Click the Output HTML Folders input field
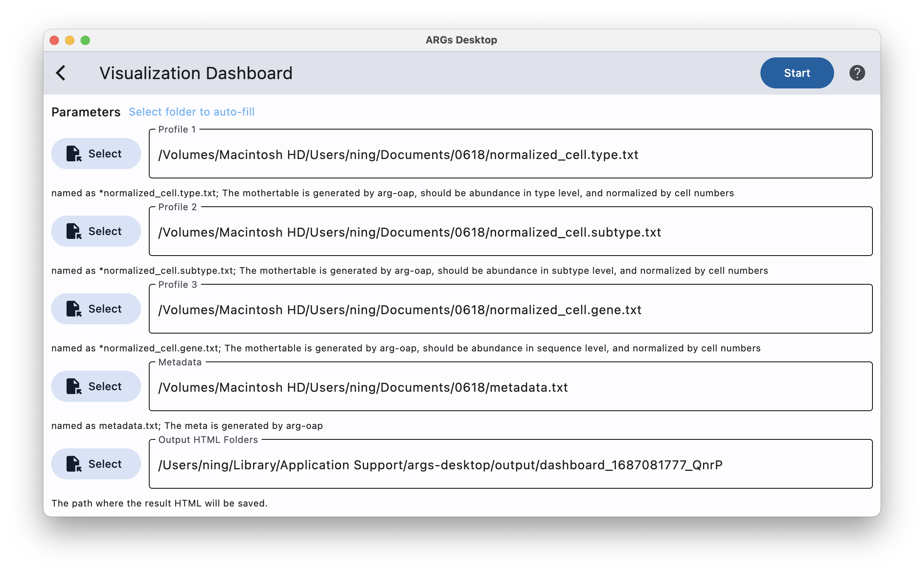This screenshot has width=924, height=574. pos(509,464)
